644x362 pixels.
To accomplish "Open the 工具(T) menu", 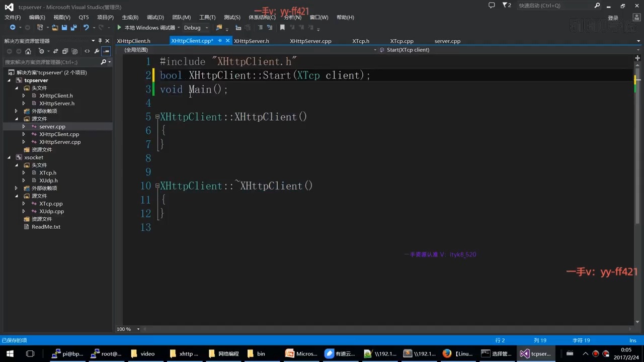I will coord(207,17).
